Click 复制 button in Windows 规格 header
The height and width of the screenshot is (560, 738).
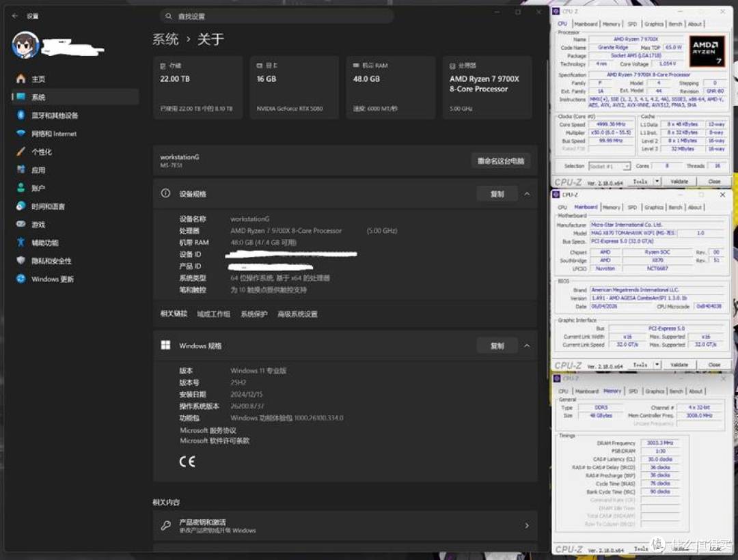tap(497, 346)
